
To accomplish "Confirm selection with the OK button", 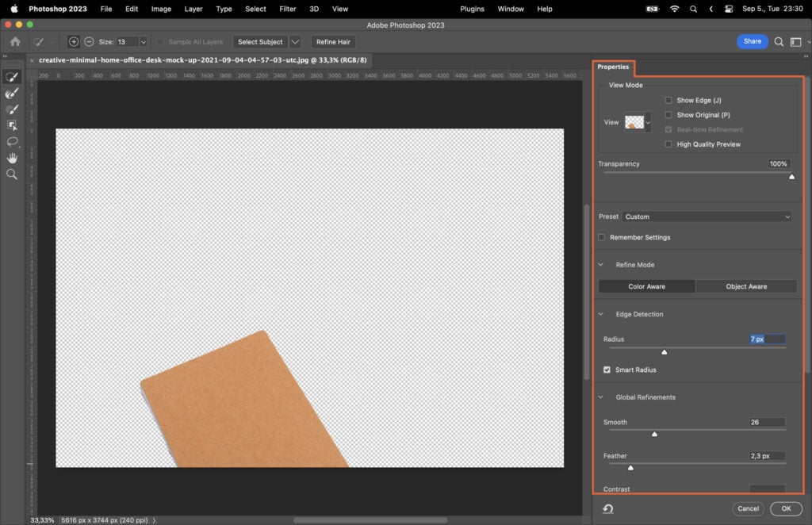I will [785, 508].
